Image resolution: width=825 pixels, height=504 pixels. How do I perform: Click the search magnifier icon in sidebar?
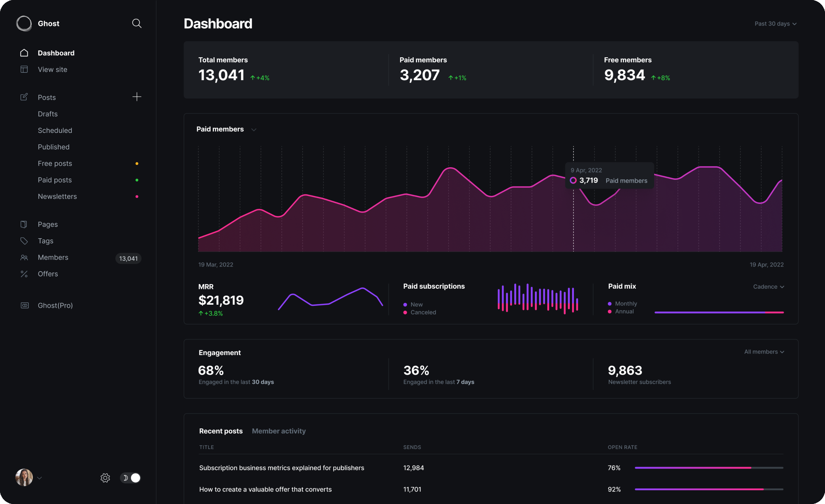click(136, 23)
